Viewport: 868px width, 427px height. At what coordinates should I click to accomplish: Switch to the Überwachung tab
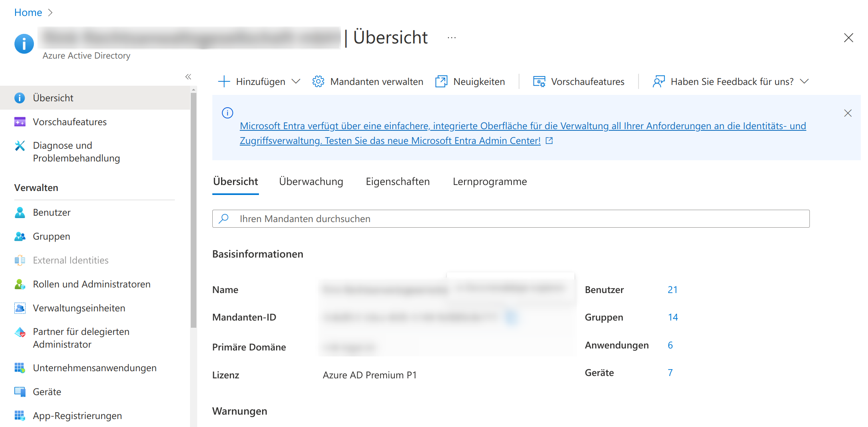click(x=311, y=181)
